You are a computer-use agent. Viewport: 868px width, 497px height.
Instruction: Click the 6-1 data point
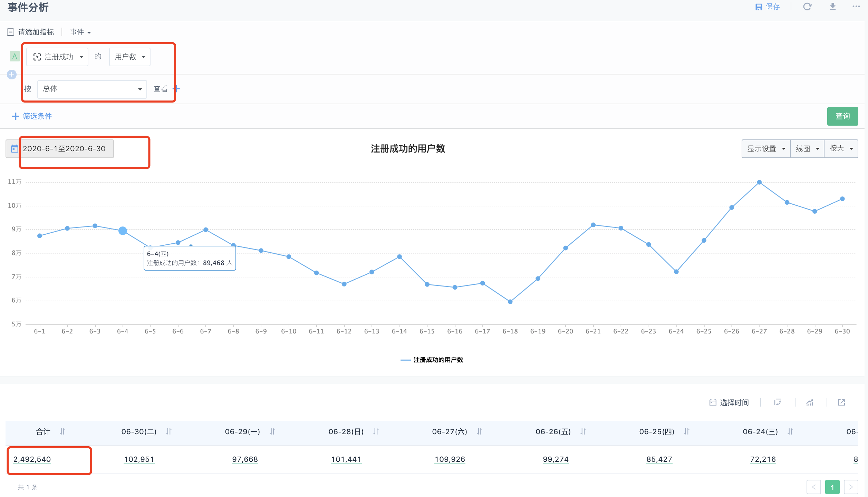(40, 236)
